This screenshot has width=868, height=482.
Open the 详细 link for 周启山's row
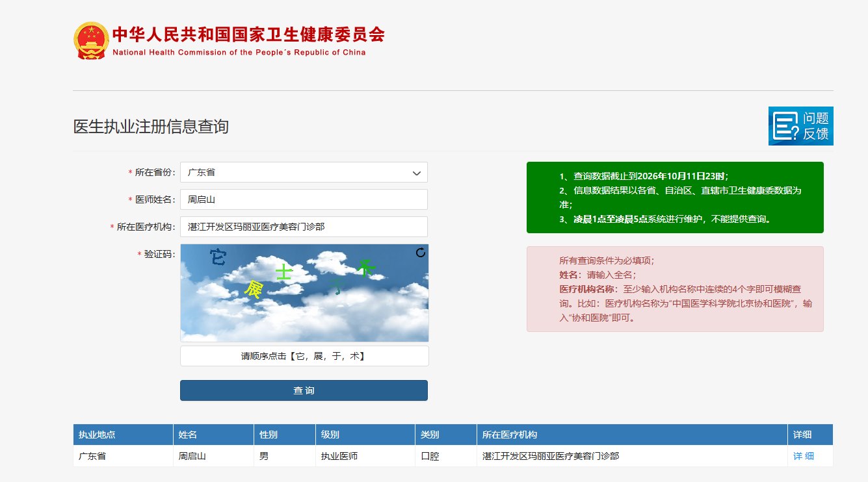(803, 456)
